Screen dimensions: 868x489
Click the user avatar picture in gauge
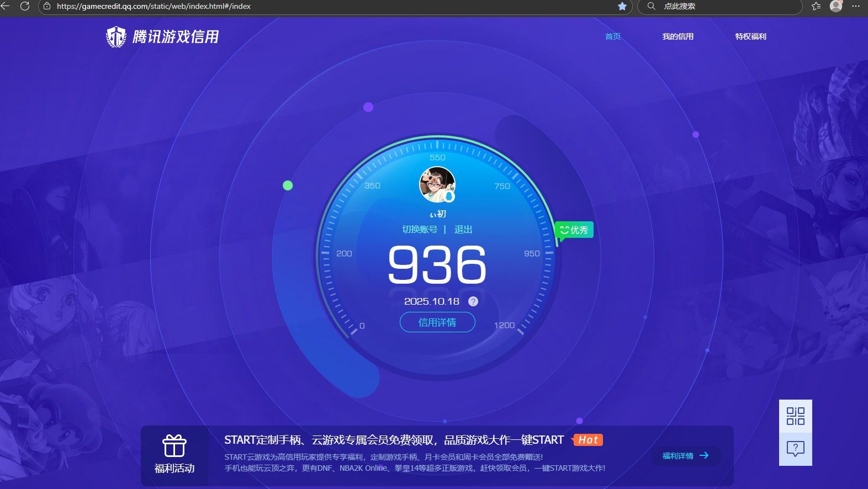click(437, 184)
